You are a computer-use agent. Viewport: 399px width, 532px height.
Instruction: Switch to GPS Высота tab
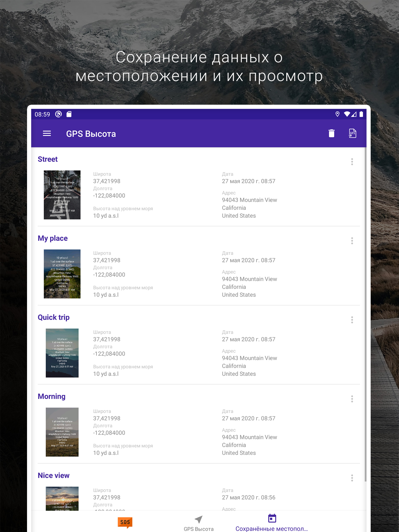tap(199, 524)
